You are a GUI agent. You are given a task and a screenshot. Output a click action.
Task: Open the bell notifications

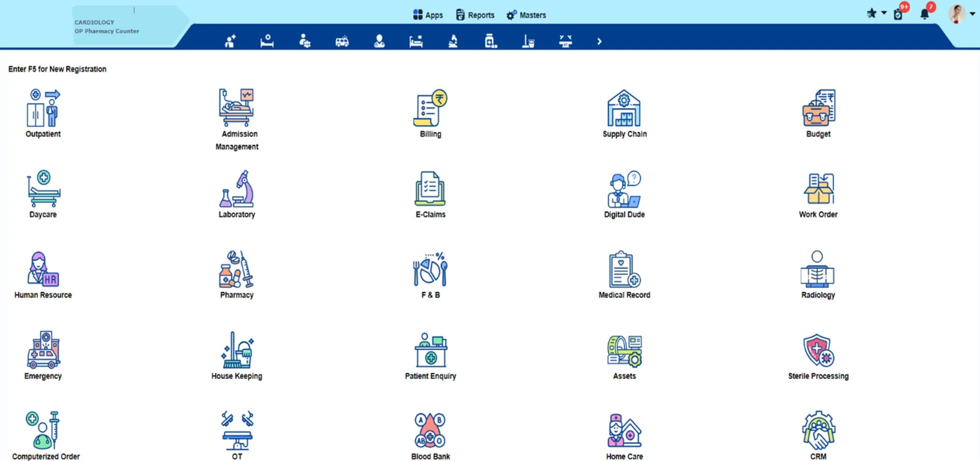pyautogui.click(x=925, y=14)
